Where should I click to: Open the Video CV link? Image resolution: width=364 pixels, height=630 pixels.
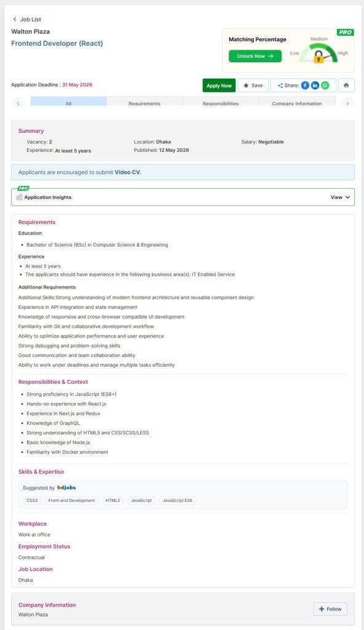(x=128, y=172)
